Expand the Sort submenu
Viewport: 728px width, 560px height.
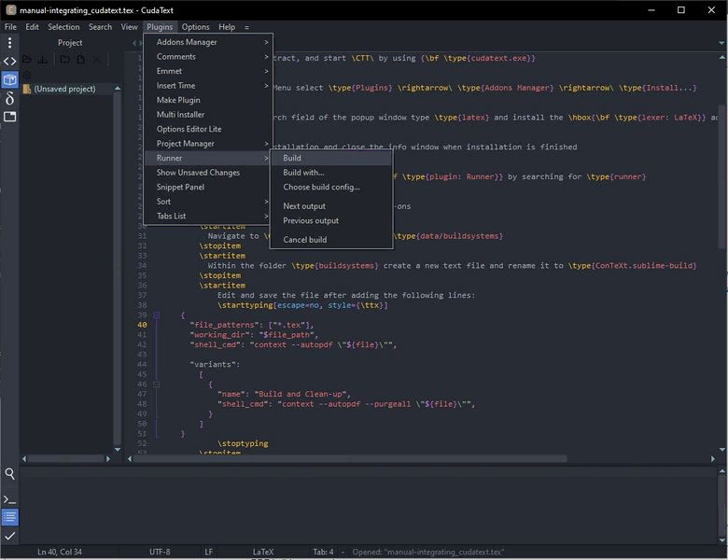point(208,202)
